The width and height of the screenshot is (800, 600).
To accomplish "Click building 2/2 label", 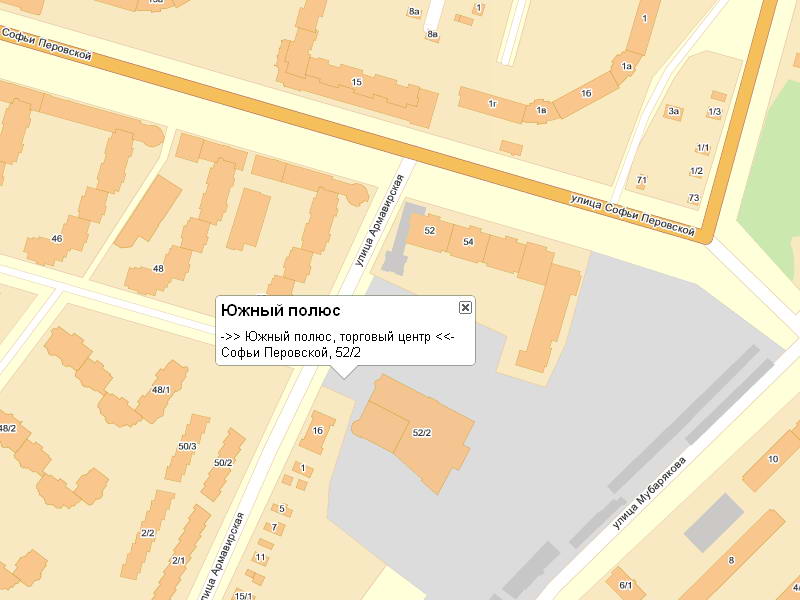I will [147, 533].
